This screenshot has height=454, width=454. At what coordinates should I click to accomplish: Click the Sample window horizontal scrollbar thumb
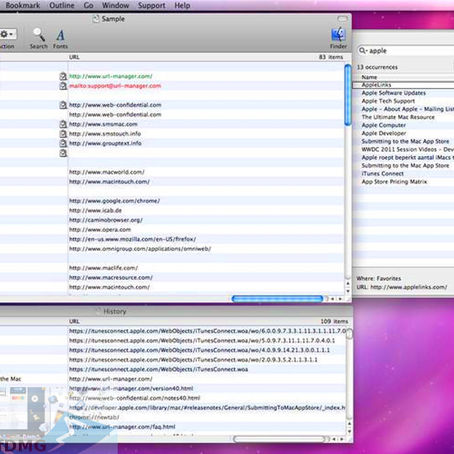pos(277,299)
